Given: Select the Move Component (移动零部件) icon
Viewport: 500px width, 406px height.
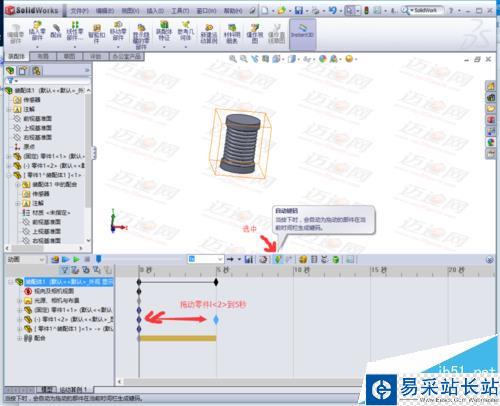Looking at the screenshot, I should 118,25.
